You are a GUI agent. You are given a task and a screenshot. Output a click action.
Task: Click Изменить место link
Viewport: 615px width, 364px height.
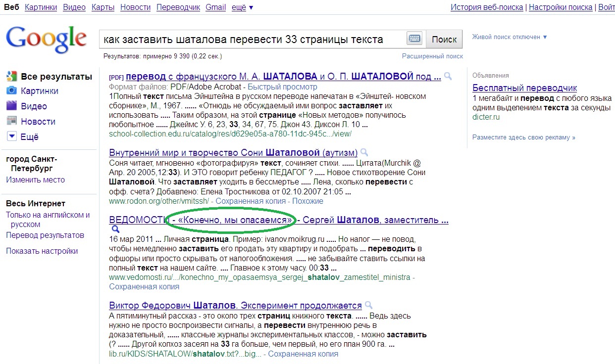pyautogui.click(x=35, y=180)
